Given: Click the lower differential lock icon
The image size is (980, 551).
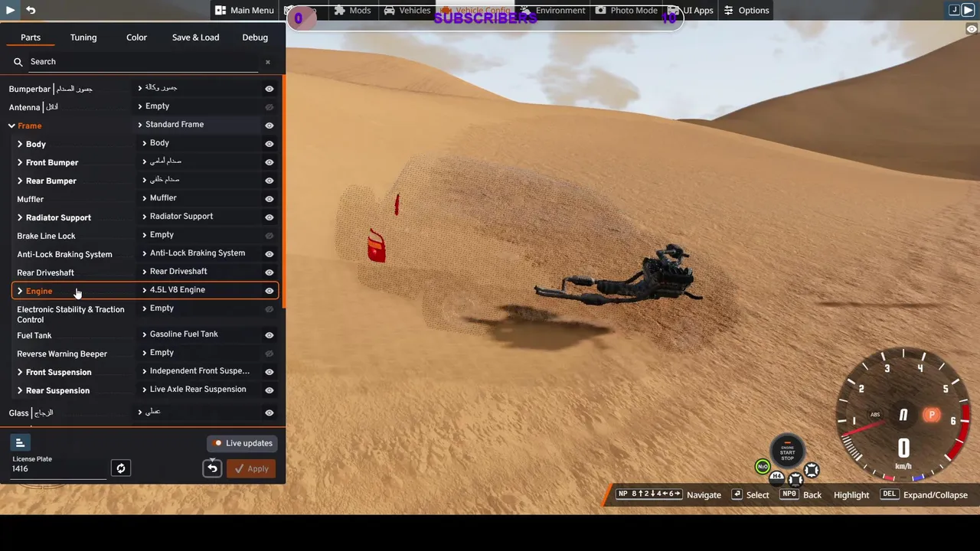Looking at the screenshot, I should click(796, 480).
